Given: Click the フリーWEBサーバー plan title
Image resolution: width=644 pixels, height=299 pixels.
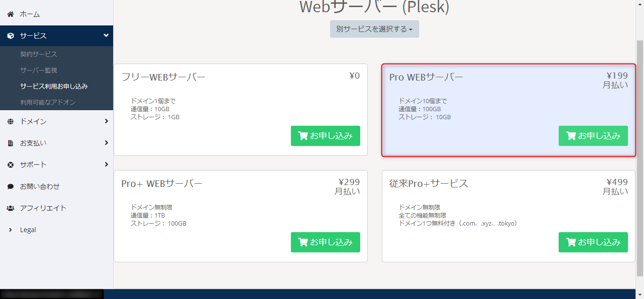Looking at the screenshot, I should point(163,77).
